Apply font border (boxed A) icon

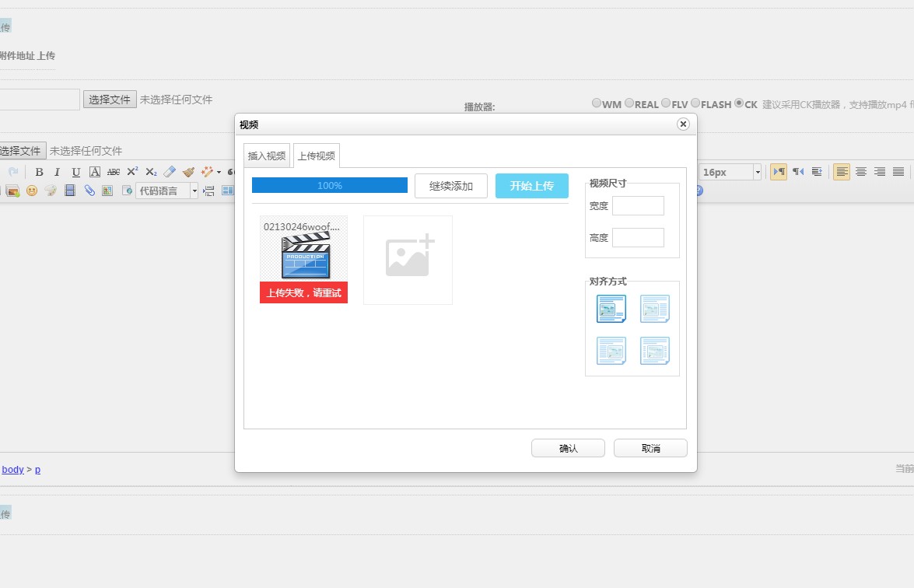point(94,172)
